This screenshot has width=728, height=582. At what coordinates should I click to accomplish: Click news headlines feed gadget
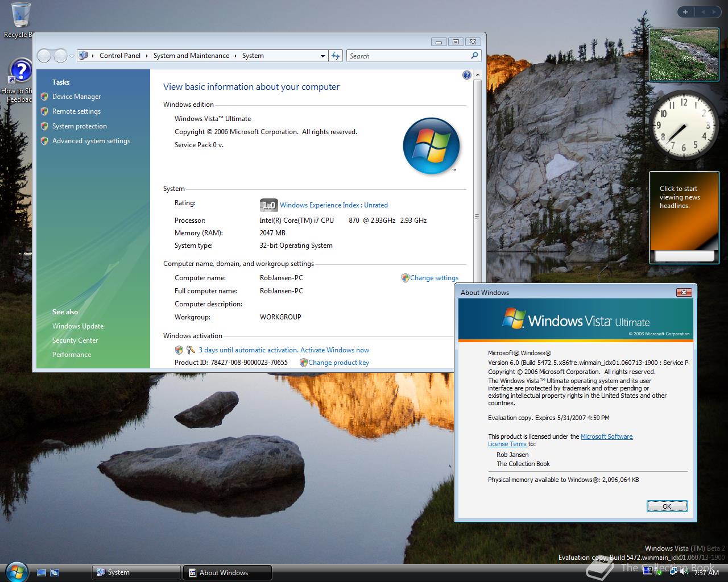(684, 218)
